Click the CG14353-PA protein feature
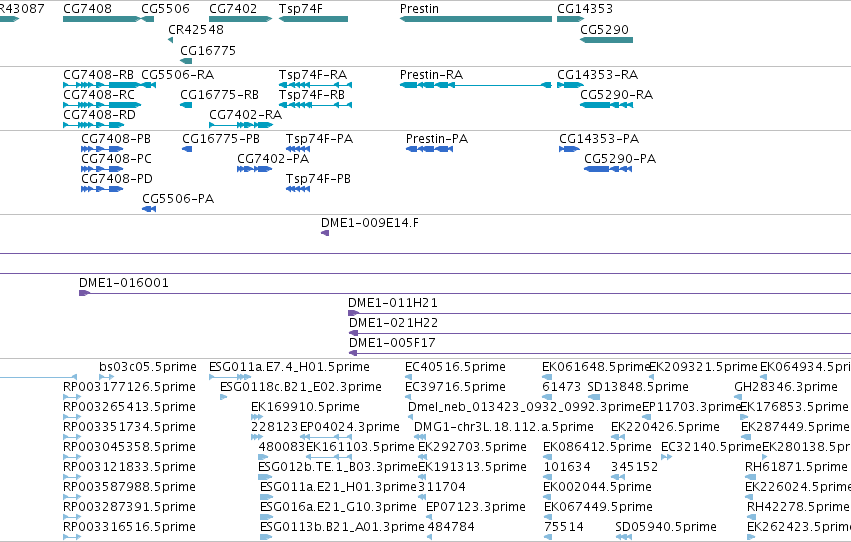851x542 pixels. click(x=569, y=149)
